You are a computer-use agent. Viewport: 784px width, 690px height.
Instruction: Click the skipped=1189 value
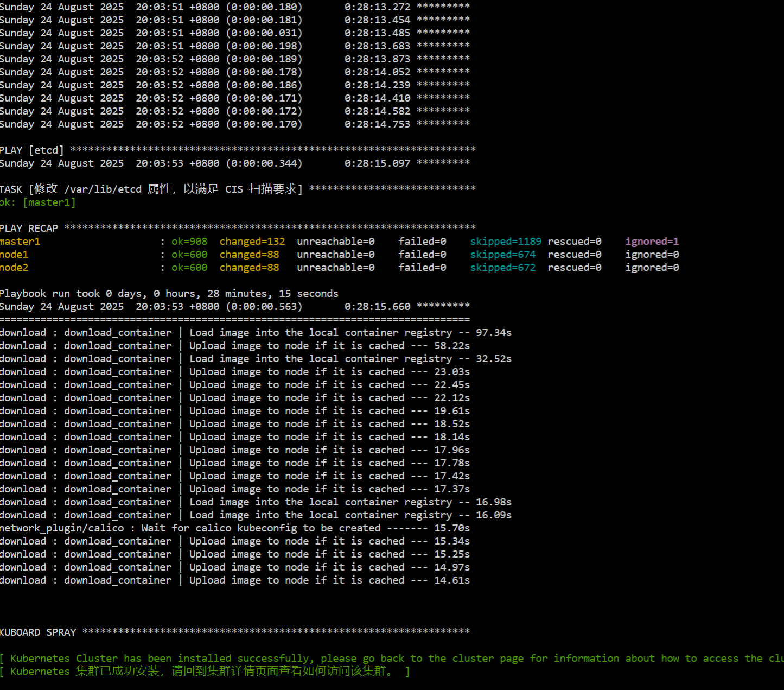[505, 242]
